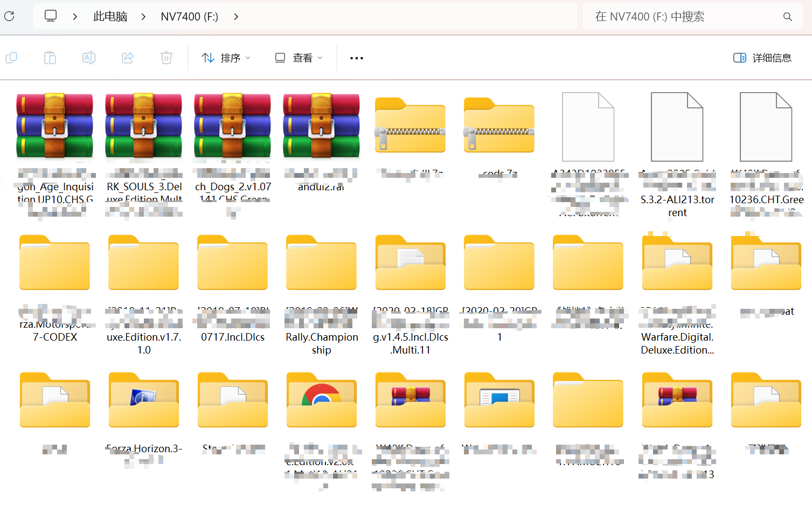Expand chevron after NV7400 (F:) breadcrumb
812x505 pixels.
coord(236,17)
